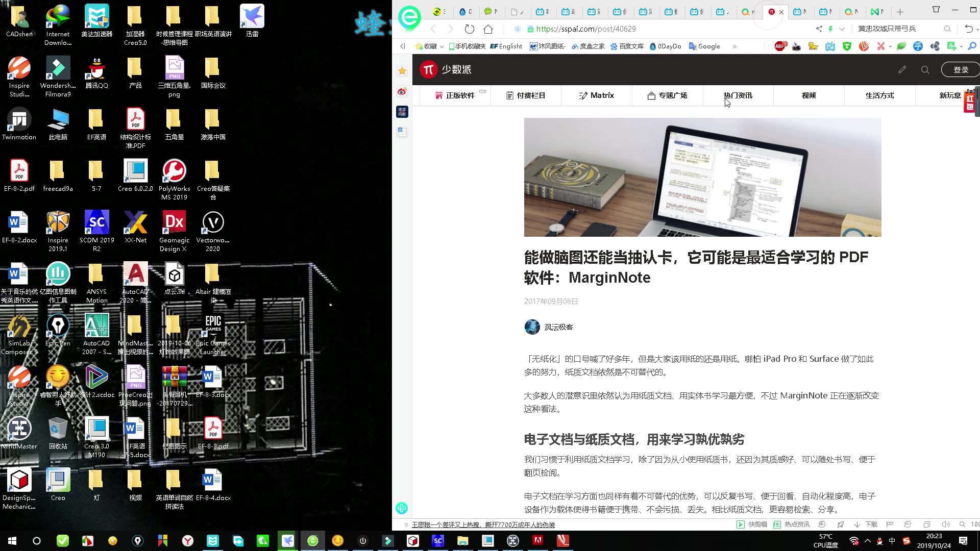Expand the scissors screenshot tool dropdown arrow
Screen dimensions: 980x551
coord(890,46)
